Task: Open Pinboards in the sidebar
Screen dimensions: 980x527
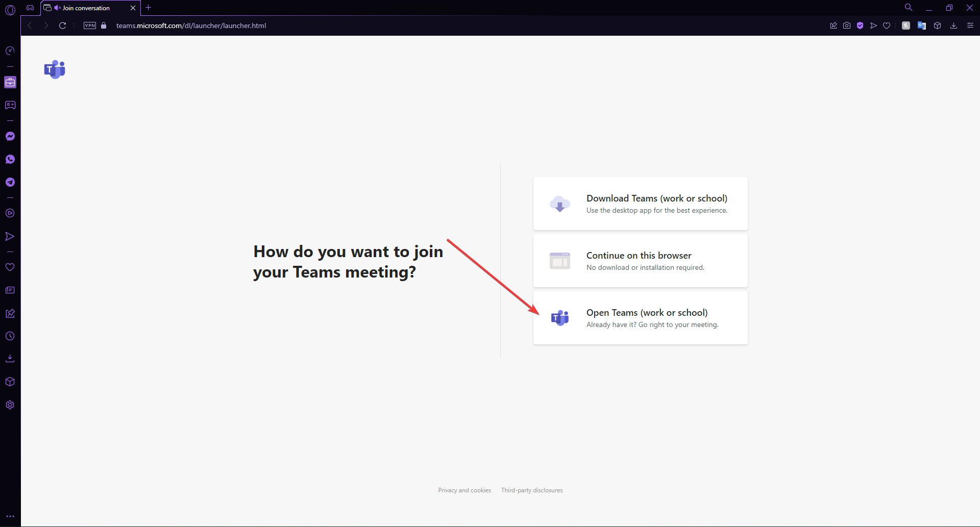Action: pyautogui.click(x=10, y=313)
